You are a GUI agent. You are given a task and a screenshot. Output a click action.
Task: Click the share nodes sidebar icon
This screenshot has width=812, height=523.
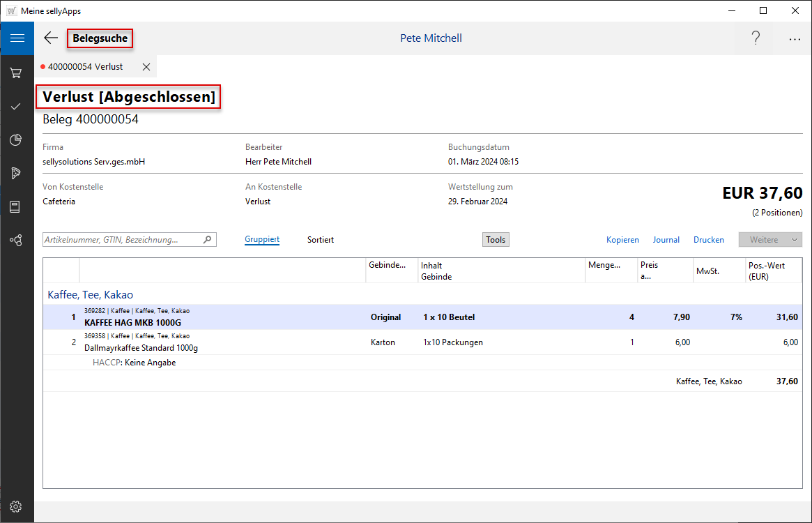17,240
